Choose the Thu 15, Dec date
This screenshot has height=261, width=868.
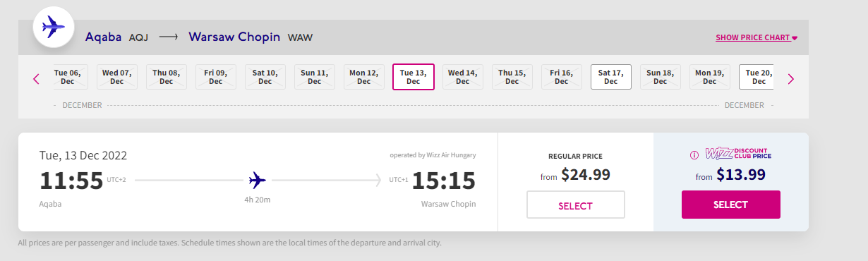point(512,77)
